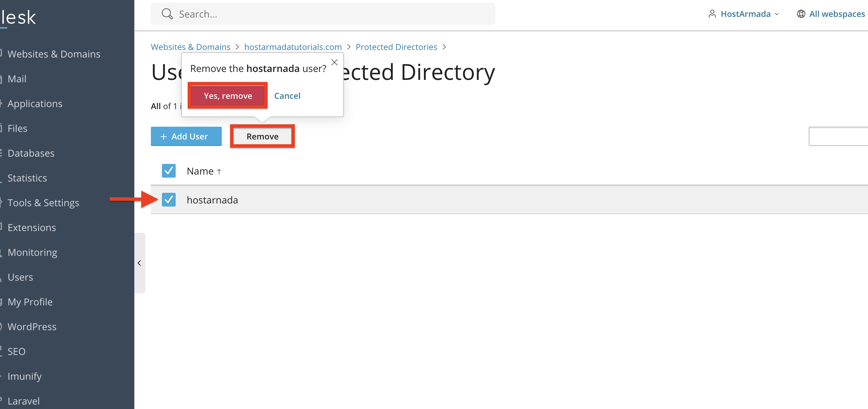868x409 pixels.
Task: Open WordPress in the sidebar
Action: (32, 327)
